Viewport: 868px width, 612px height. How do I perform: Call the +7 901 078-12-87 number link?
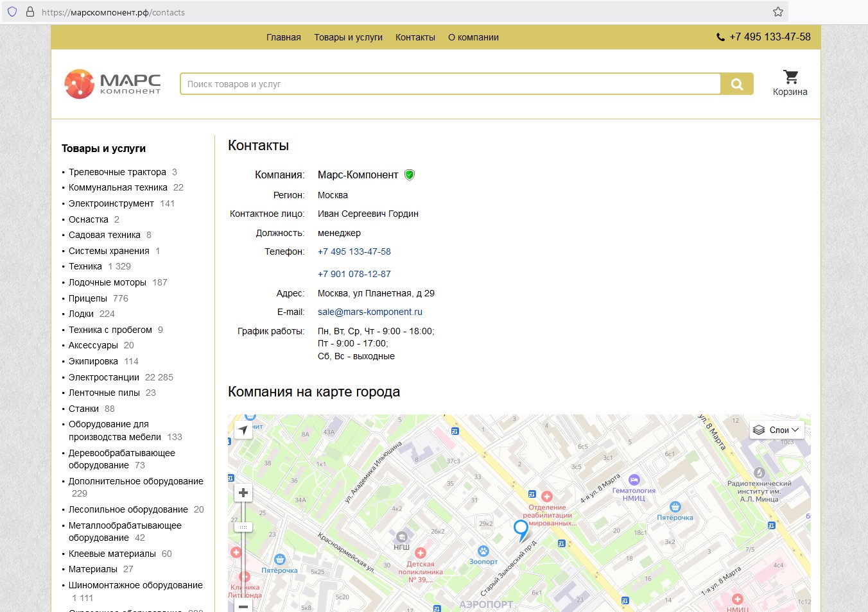click(354, 274)
